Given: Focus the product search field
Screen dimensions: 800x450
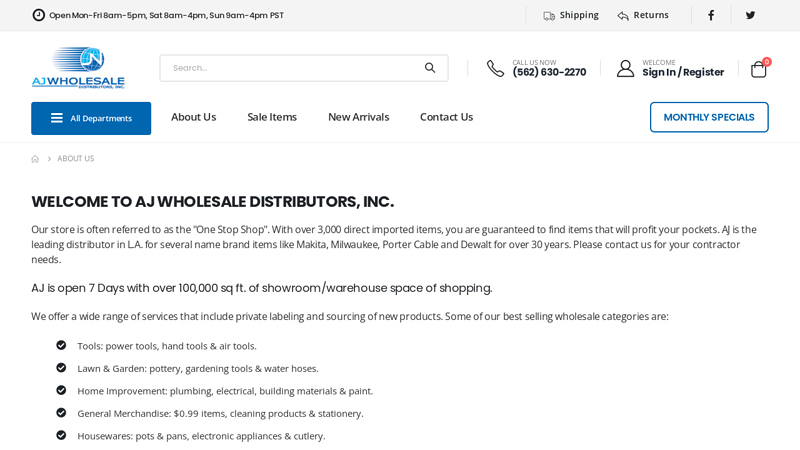Looking at the screenshot, I should coord(290,68).
